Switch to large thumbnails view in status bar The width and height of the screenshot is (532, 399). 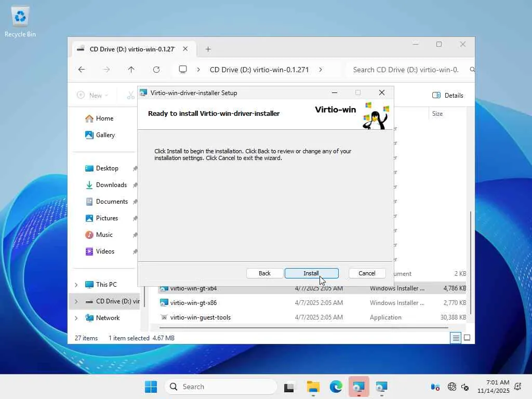pyautogui.click(x=467, y=338)
